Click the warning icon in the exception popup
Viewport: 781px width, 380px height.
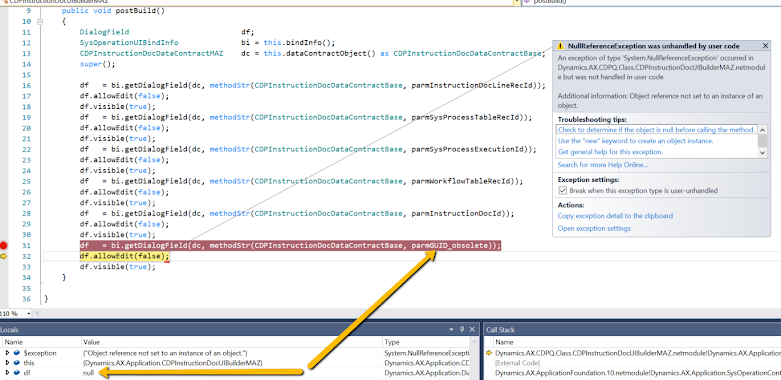click(x=561, y=46)
